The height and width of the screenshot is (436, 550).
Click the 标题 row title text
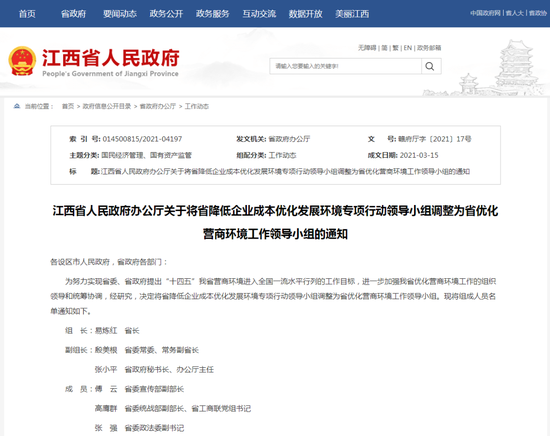point(286,172)
